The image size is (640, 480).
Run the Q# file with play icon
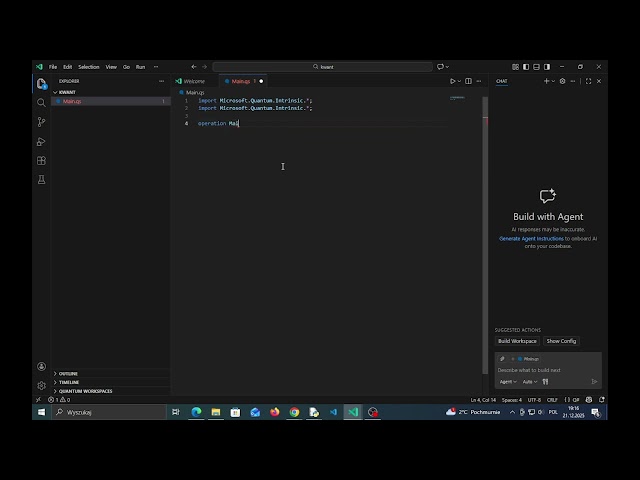452,81
